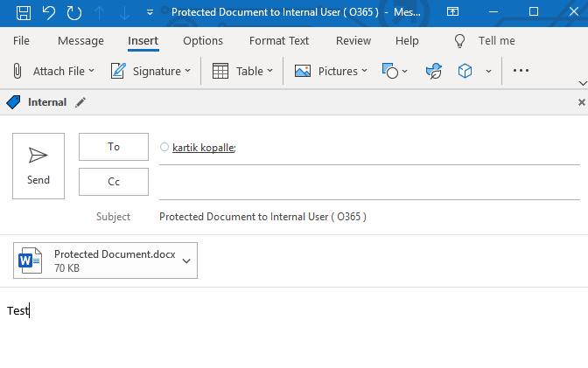Click the Tell me lightbulb icon
The height and width of the screenshot is (368, 588).
coord(459,41)
